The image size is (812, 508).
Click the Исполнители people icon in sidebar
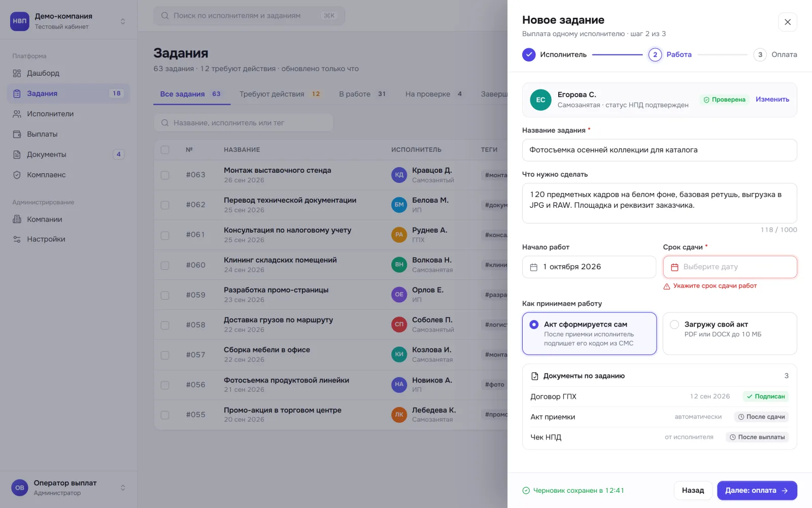tap(17, 114)
